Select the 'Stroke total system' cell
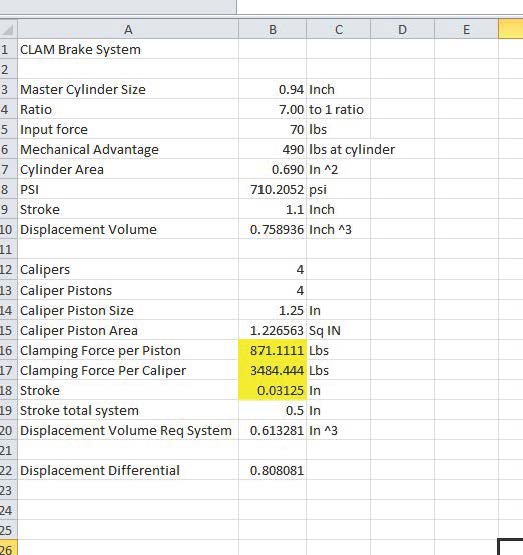 click(x=128, y=410)
